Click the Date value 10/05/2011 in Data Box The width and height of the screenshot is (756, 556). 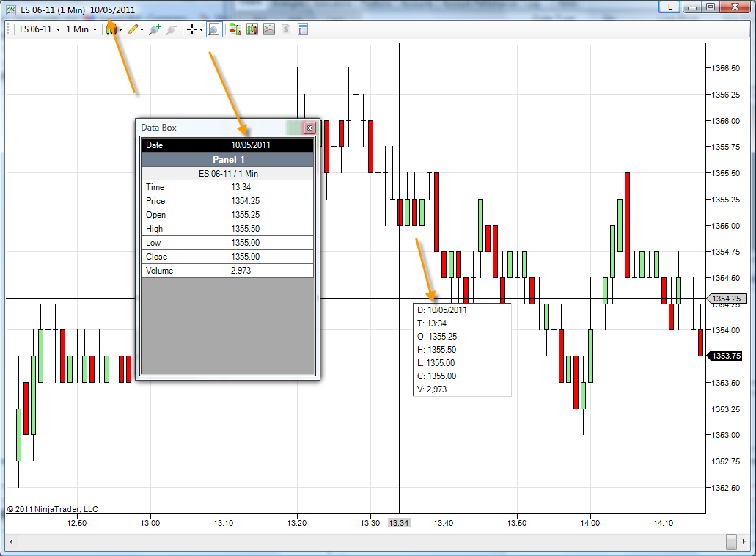pyautogui.click(x=270, y=145)
